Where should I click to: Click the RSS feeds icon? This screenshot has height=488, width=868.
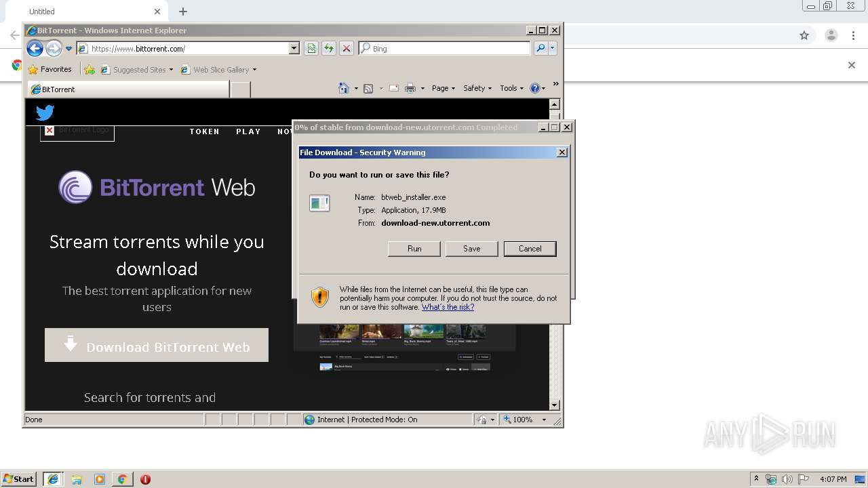click(368, 88)
